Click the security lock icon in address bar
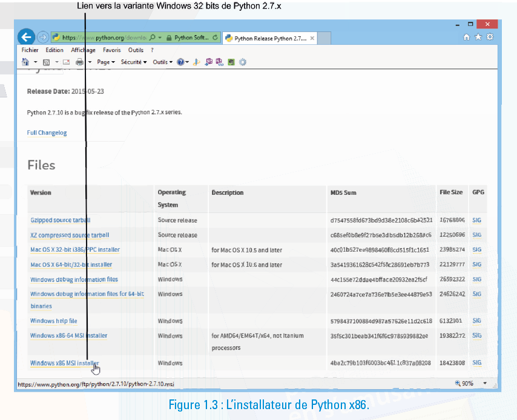Screen dimensions: 517x420 [169, 38]
